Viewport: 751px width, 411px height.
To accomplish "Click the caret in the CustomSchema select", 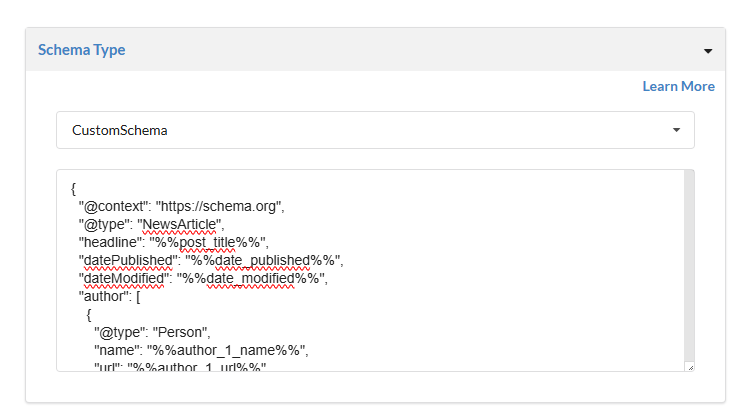I will pos(676,130).
